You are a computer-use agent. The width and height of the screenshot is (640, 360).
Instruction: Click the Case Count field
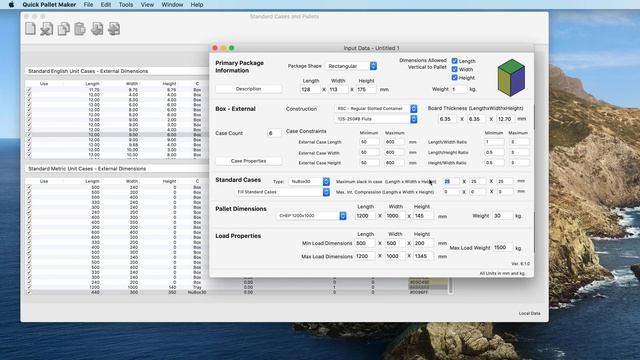click(274, 133)
